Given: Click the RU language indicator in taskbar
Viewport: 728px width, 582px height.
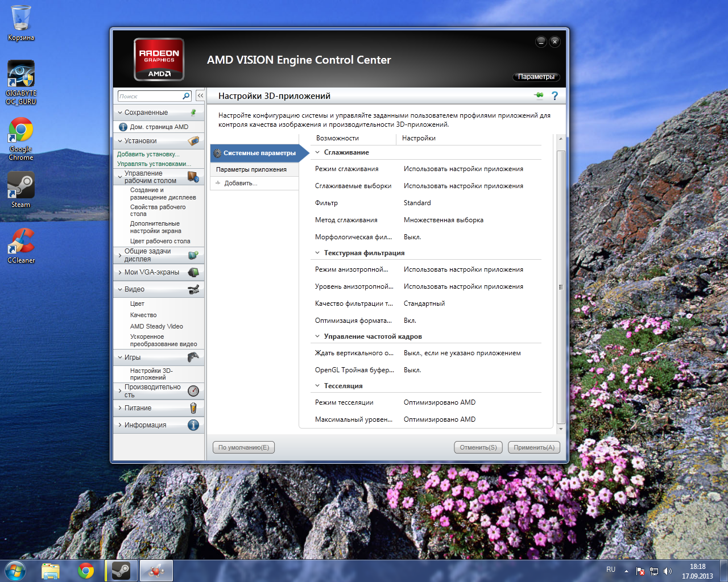Looking at the screenshot, I should pos(611,569).
